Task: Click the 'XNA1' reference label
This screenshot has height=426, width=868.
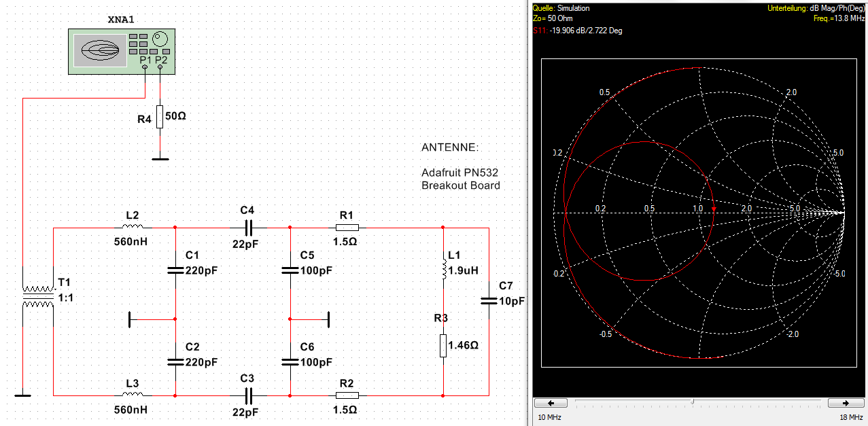Action: [x=122, y=20]
